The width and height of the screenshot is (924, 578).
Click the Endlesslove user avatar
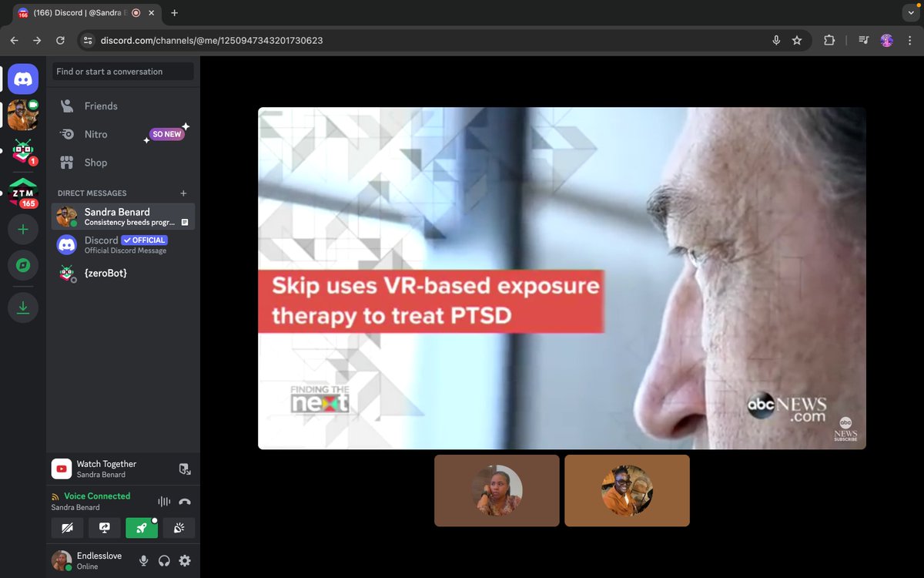62,560
